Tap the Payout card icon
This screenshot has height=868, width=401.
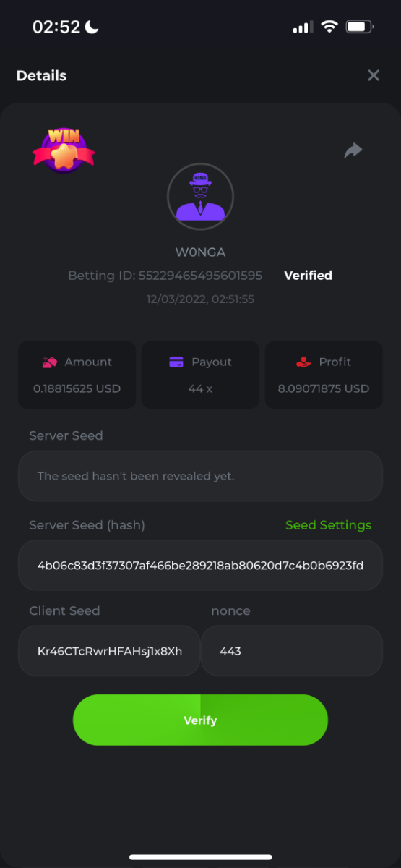tap(176, 362)
